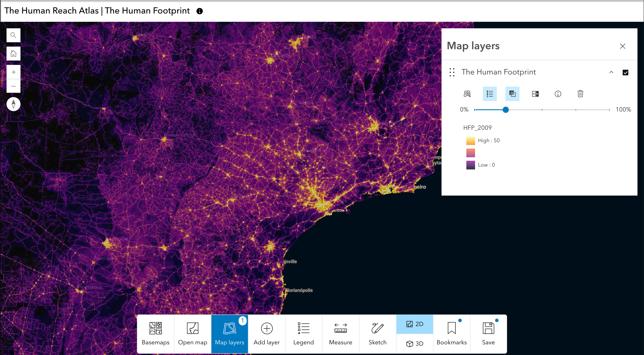Open the swipe tool for the layer
The image size is (644, 355).
535,94
